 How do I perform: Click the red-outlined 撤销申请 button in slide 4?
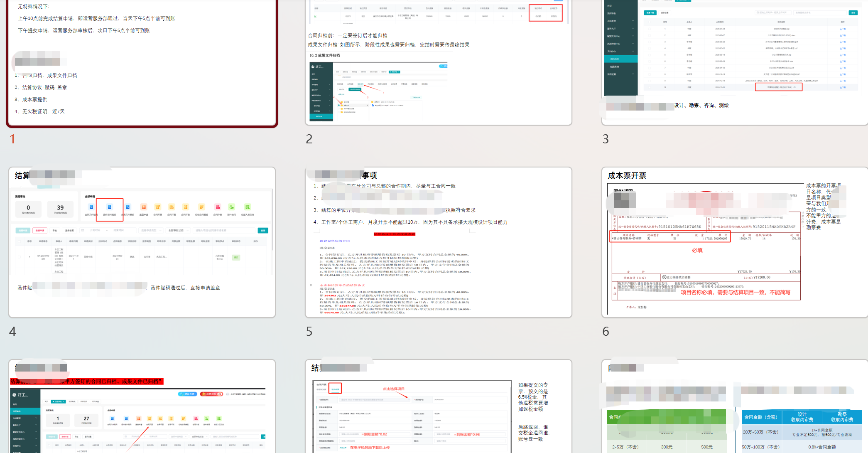click(40, 230)
